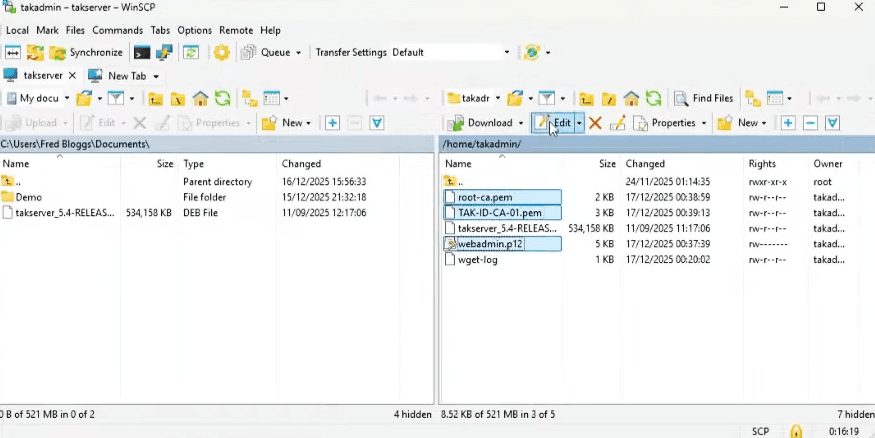The image size is (875, 438).
Task: Click the remote Edit button
Action: coord(552,123)
